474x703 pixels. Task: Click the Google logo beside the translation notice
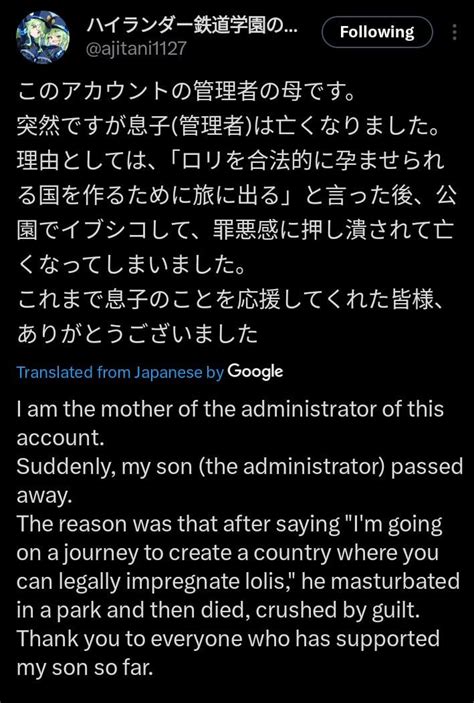point(255,372)
